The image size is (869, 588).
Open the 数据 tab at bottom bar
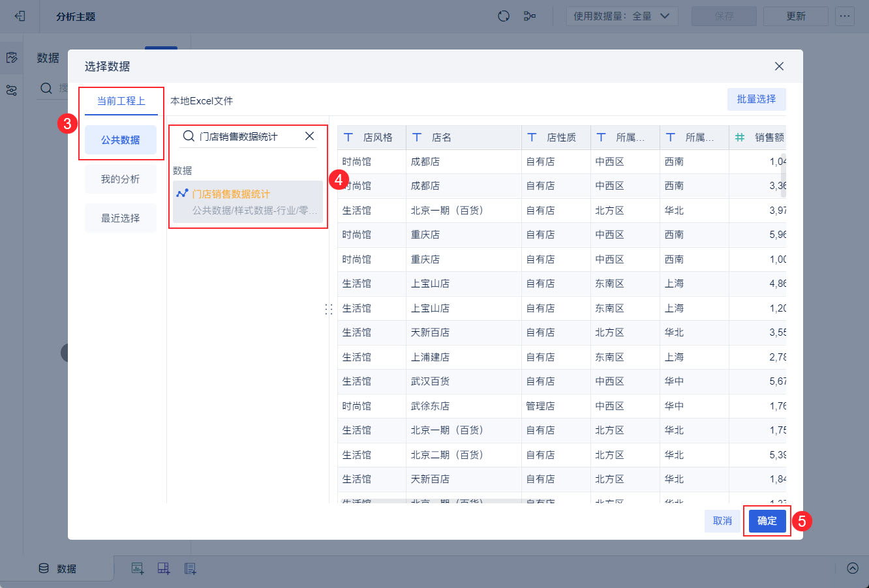[57, 568]
